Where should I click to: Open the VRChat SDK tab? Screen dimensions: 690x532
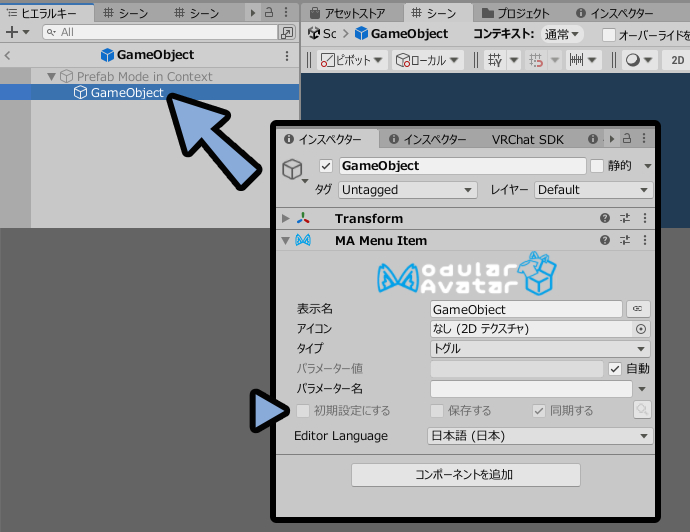[527, 139]
